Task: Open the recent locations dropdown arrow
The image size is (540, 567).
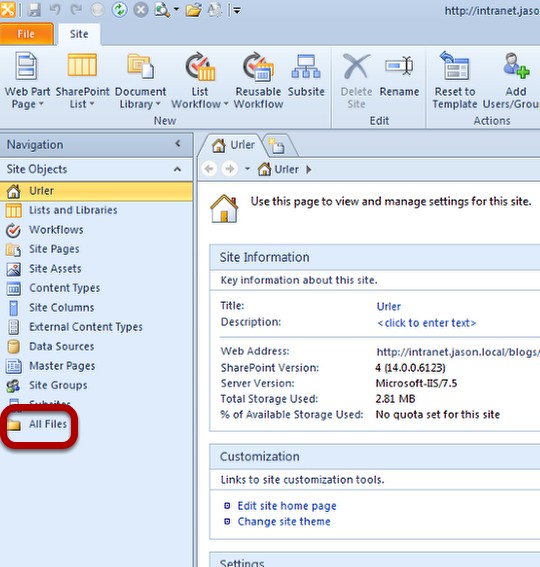Action: point(247,169)
